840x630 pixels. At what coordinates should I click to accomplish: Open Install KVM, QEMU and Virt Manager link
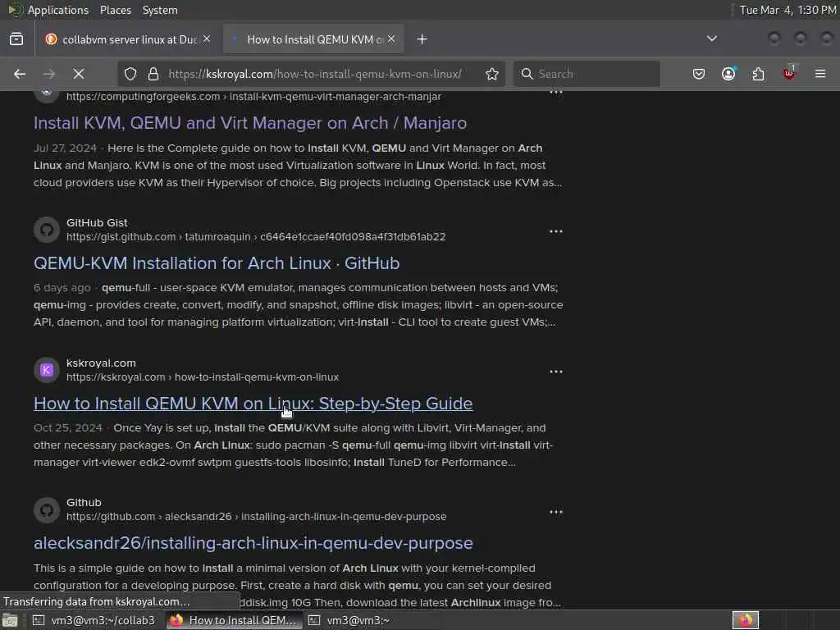click(x=250, y=123)
